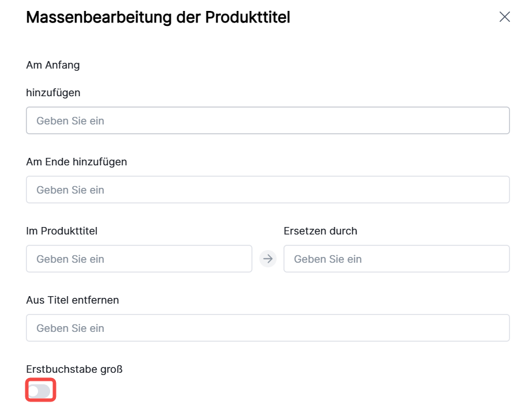Click the Ersetzen durch label

pos(320,231)
